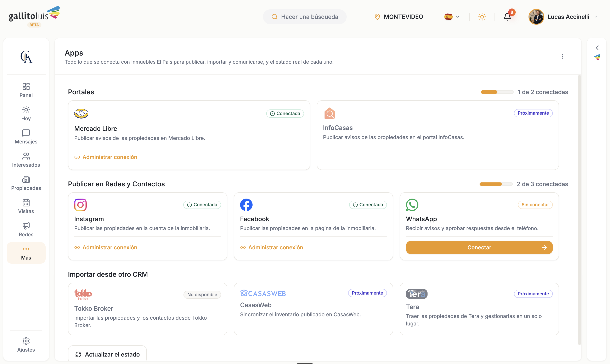Click the Mercado Libre handshake logo
The width and height of the screenshot is (610, 364).
[81, 114]
